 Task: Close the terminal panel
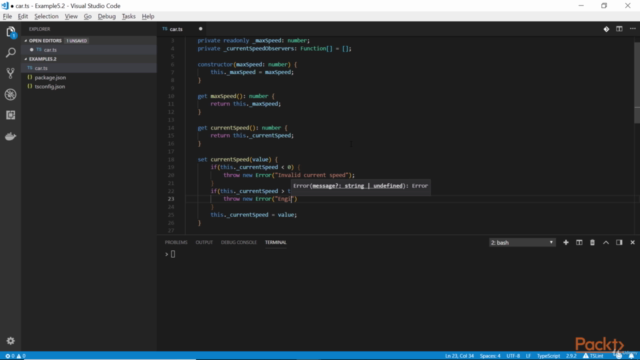click(632, 242)
